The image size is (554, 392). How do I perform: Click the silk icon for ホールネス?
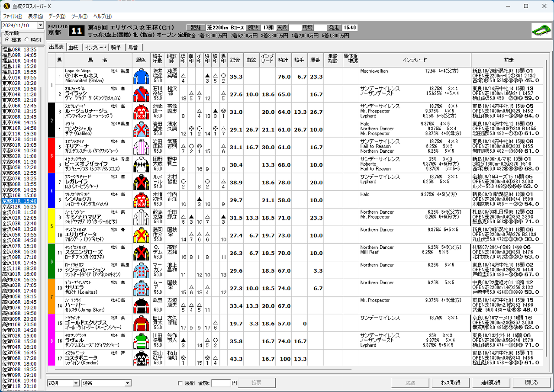coord(141,76)
